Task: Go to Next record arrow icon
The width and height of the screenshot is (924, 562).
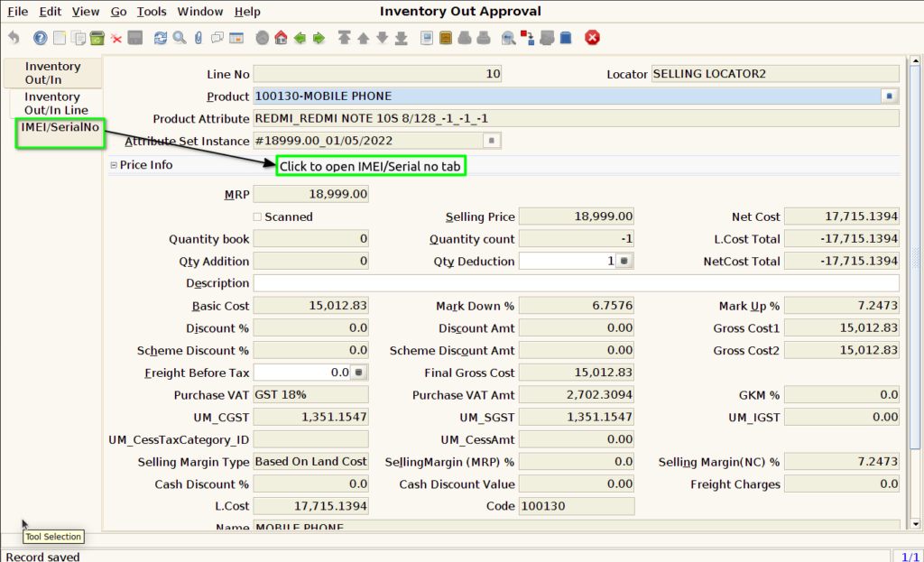Action: pos(383,38)
